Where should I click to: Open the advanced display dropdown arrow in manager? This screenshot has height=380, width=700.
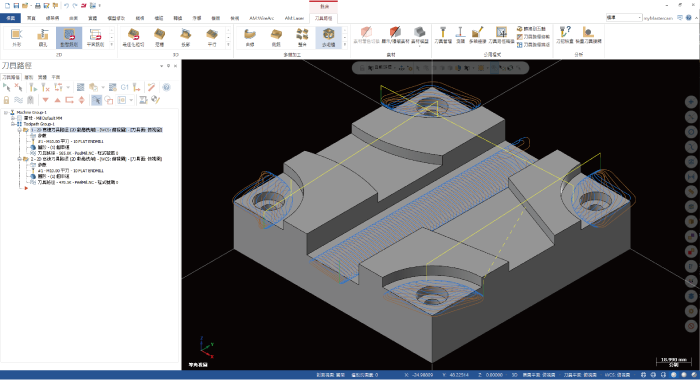point(131,100)
